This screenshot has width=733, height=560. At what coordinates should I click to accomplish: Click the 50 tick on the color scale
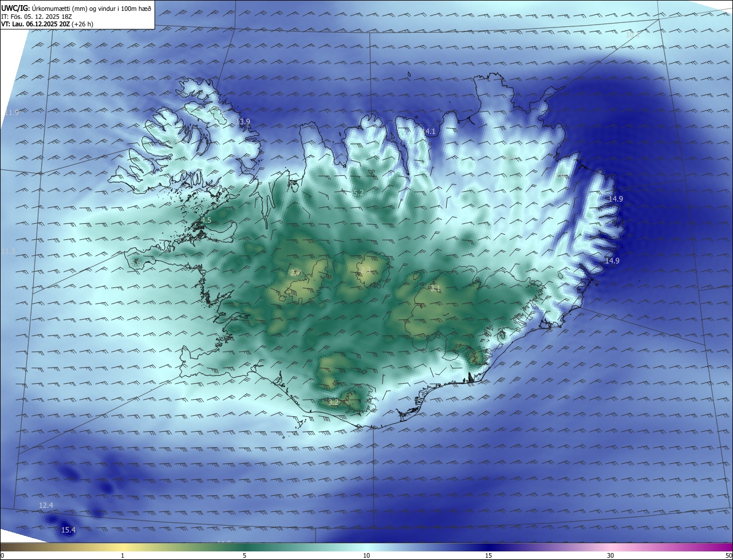(728, 555)
